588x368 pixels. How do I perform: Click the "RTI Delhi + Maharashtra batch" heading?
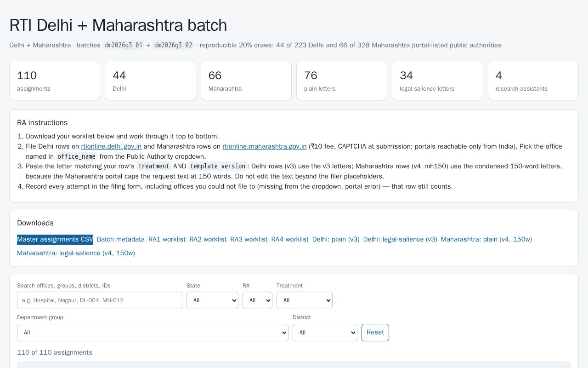tap(118, 25)
